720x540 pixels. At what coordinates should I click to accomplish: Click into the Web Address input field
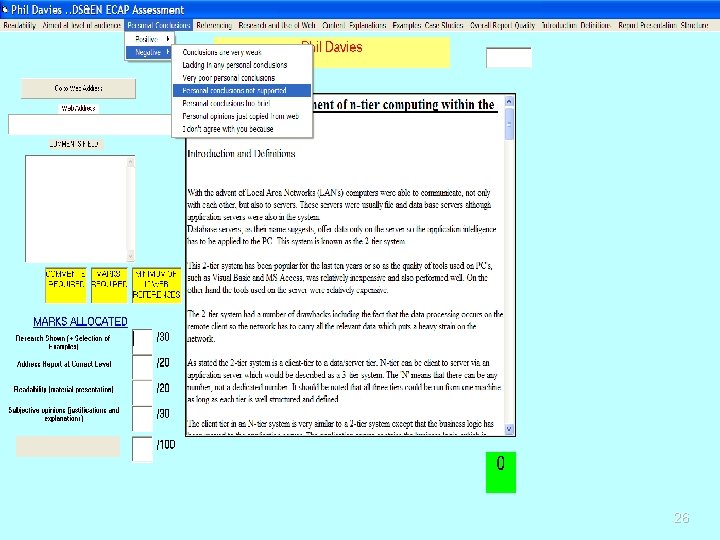(x=90, y=124)
